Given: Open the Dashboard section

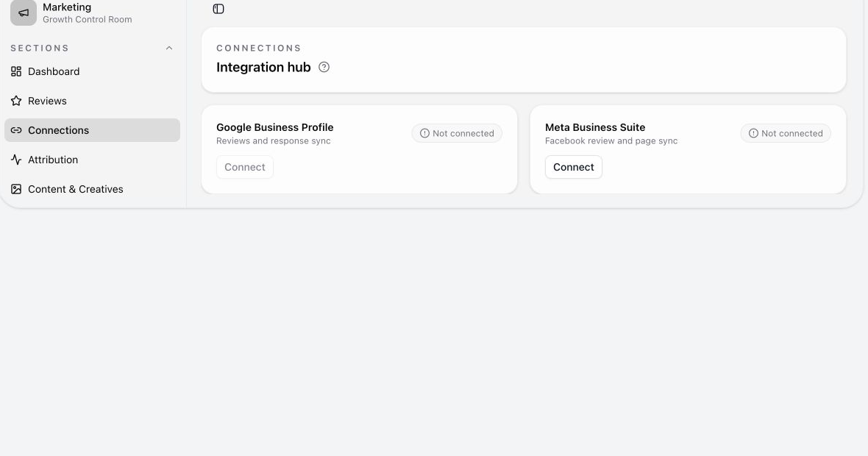Looking at the screenshot, I should pyautogui.click(x=92, y=71).
